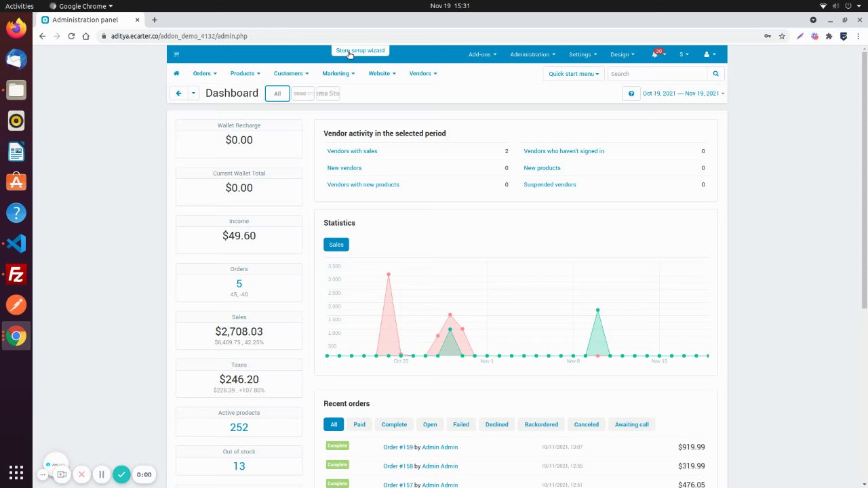
Task: Select the All storefront toggle button
Action: pos(277,94)
